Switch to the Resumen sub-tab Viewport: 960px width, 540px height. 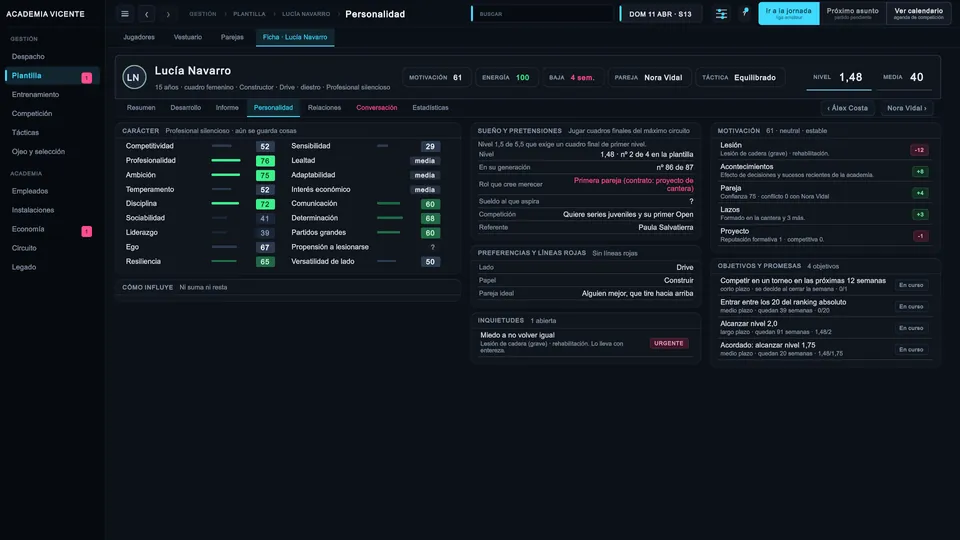pyautogui.click(x=141, y=108)
